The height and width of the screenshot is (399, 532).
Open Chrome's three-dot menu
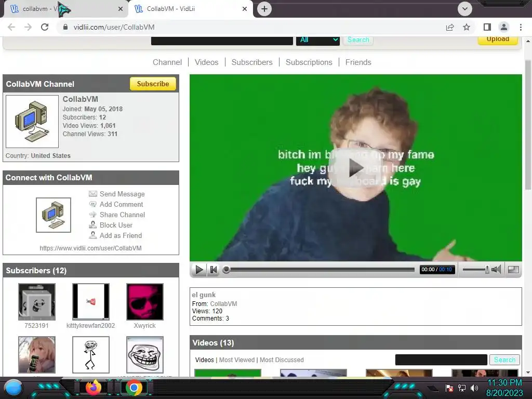pyautogui.click(x=521, y=27)
